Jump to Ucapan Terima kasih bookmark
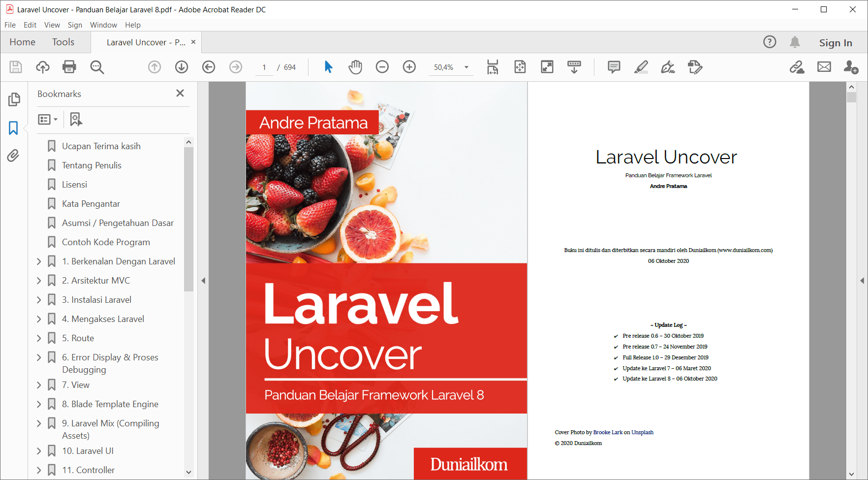 point(101,146)
